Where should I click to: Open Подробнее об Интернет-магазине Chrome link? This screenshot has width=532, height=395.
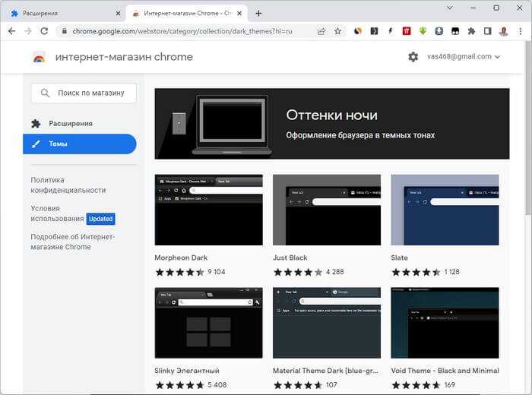73,242
